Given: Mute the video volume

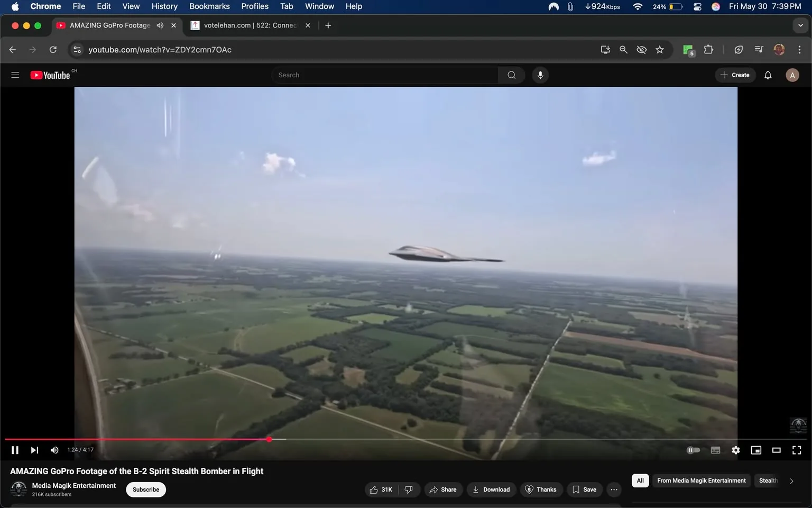Looking at the screenshot, I should [54, 450].
